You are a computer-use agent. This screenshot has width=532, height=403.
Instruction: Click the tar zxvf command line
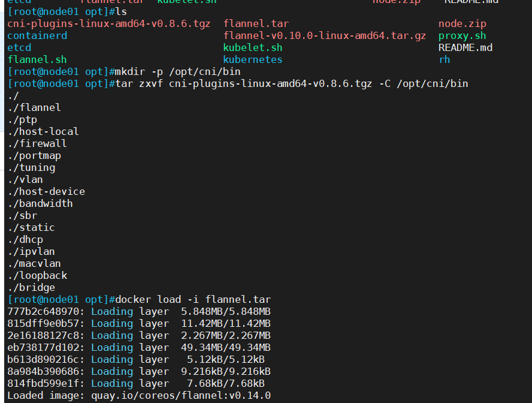point(292,83)
